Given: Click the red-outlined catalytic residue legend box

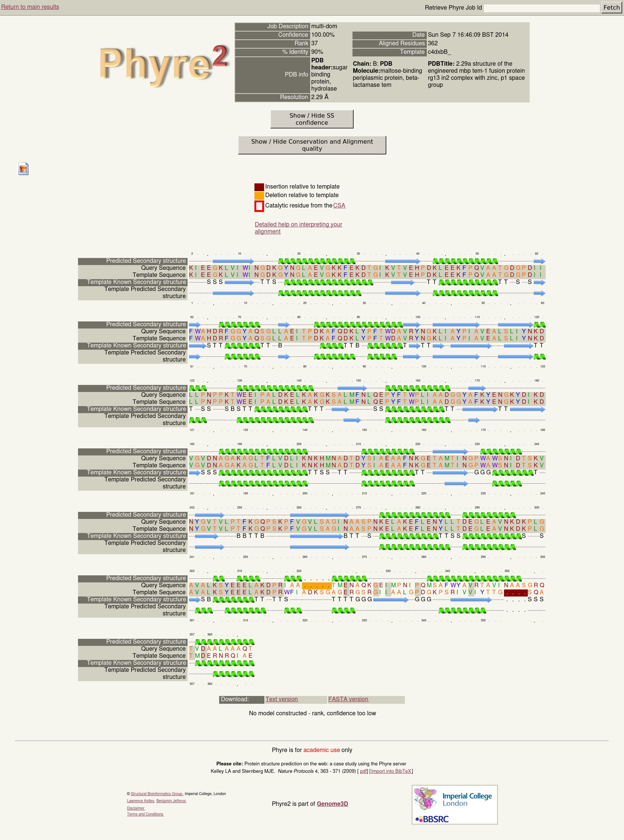Looking at the screenshot, I should point(259,206).
